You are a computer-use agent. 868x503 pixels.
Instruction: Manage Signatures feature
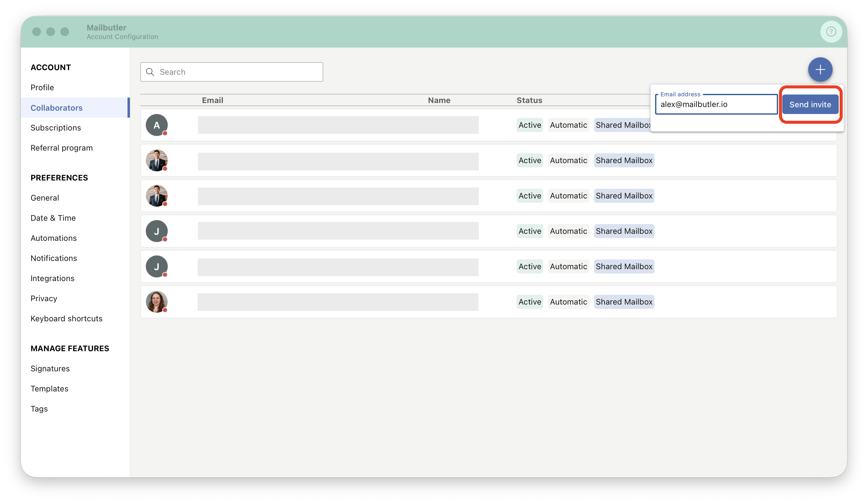(50, 369)
